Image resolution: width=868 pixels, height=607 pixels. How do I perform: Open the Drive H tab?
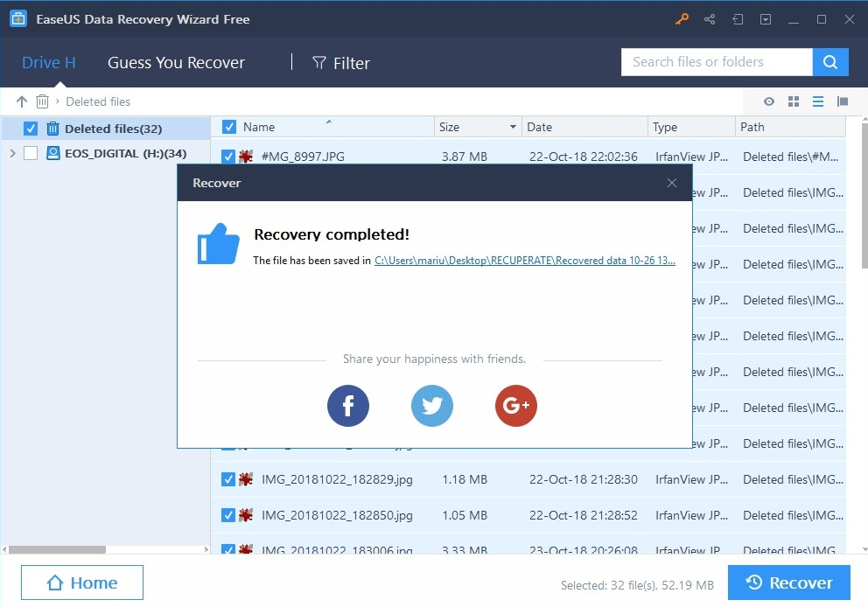pos(49,62)
